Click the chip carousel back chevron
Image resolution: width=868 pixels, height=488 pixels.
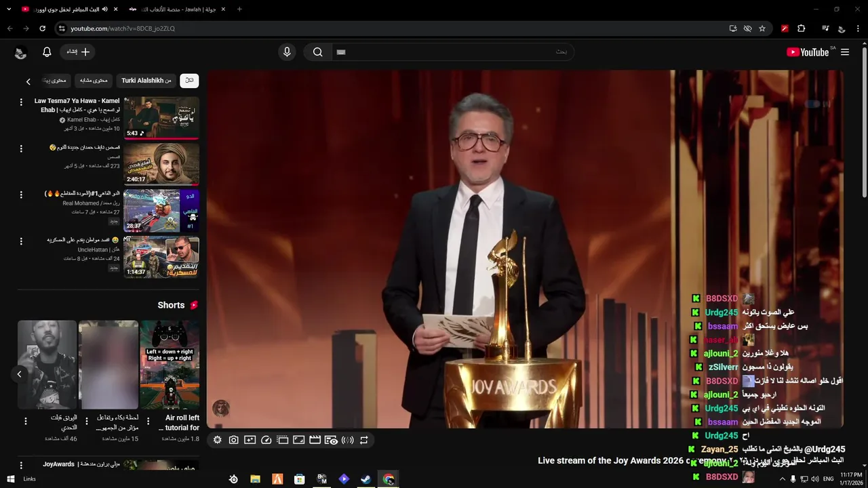(x=28, y=81)
